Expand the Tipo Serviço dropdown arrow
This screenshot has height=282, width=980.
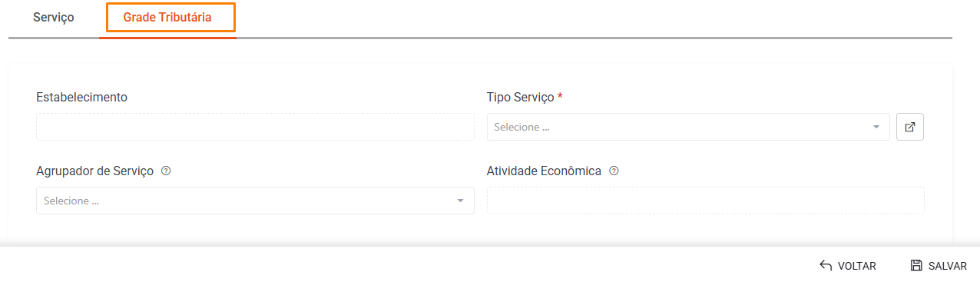[x=876, y=127]
